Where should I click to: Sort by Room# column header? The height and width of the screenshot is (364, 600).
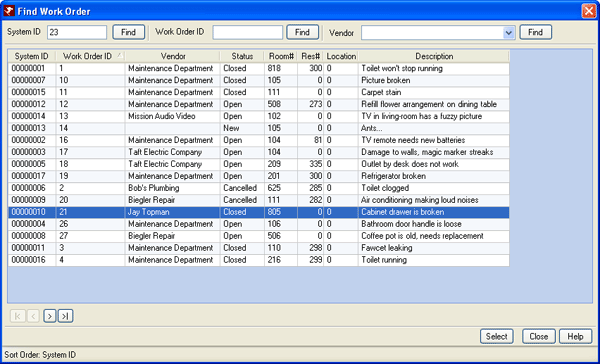(281, 56)
